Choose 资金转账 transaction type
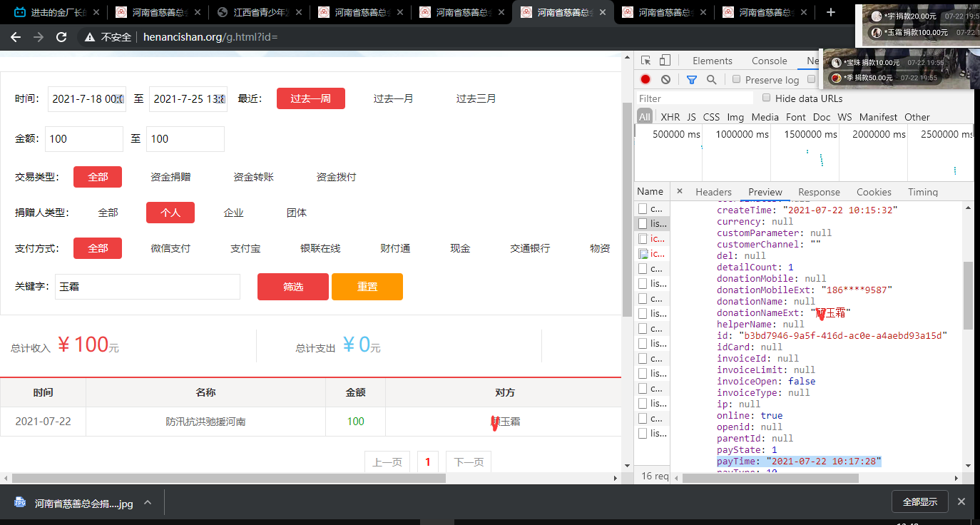The width and height of the screenshot is (980, 525). (253, 177)
